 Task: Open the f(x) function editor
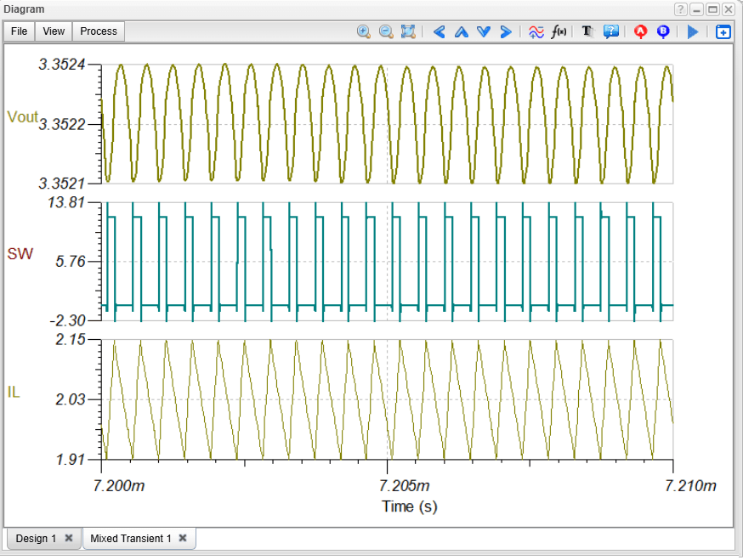pos(559,31)
